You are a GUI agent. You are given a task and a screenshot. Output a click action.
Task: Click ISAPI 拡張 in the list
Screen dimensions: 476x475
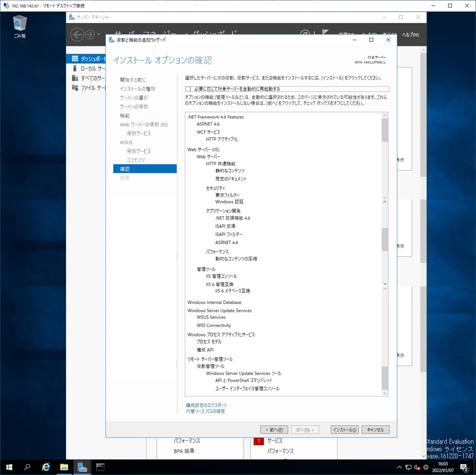coord(225,226)
